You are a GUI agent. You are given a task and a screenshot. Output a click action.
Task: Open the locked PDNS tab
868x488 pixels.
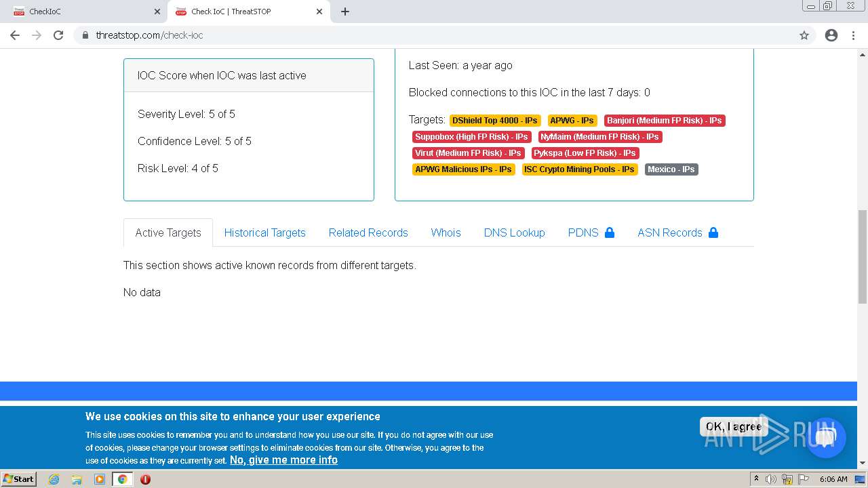591,232
